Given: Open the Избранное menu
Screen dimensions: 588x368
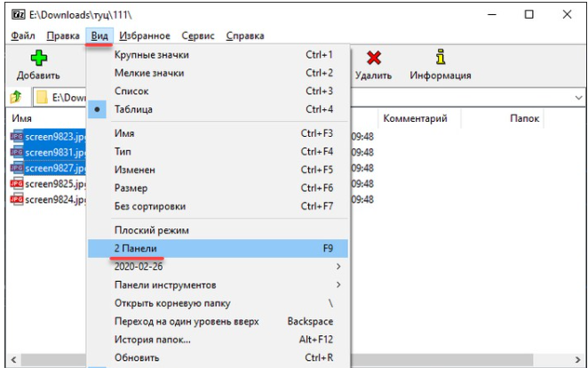Looking at the screenshot, I should pyautogui.click(x=142, y=36).
